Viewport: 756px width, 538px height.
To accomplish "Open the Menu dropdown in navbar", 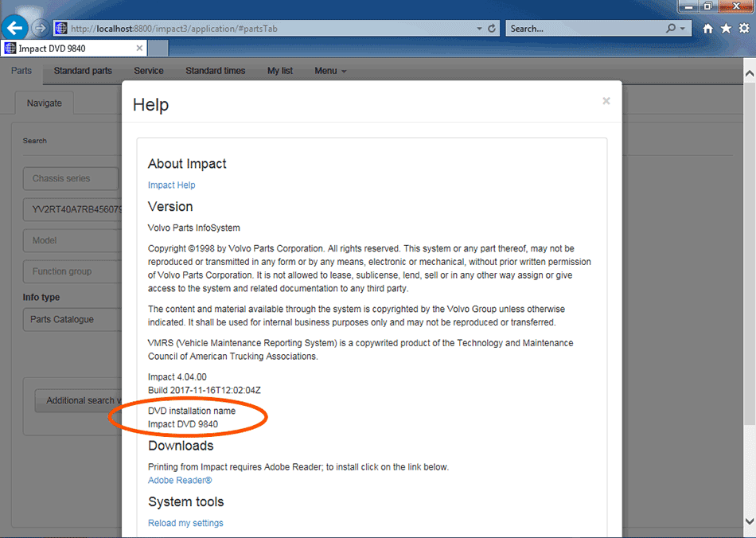I will coord(330,71).
